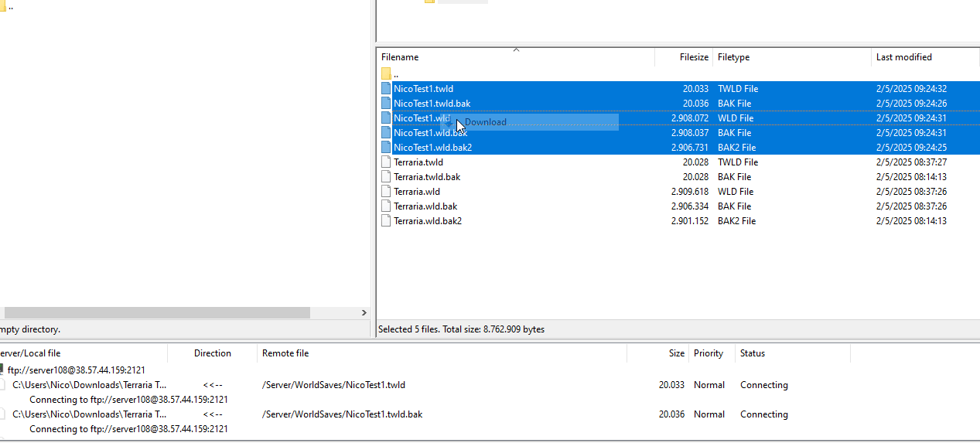Viewport: 980px width, 443px height.
Task: Click the Terraria.twld file icon
Action: pos(386,162)
